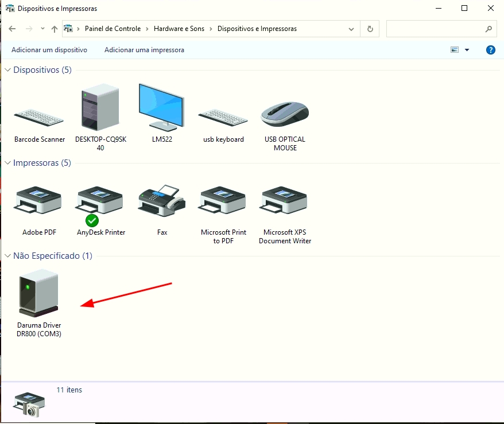Image resolution: width=504 pixels, height=424 pixels.
Task: Select the LM522 monitor icon
Action: 161,108
